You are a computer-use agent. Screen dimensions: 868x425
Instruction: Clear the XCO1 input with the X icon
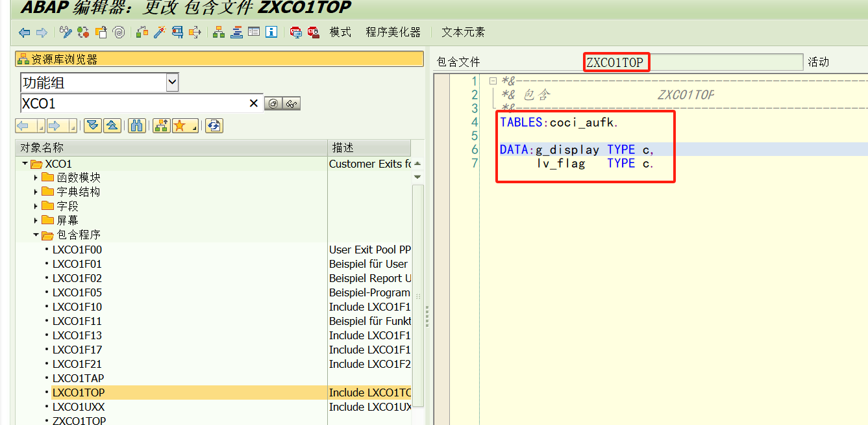click(x=254, y=103)
